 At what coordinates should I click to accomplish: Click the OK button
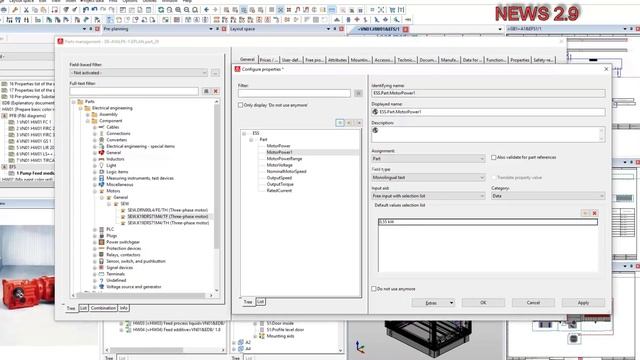pyautogui.click(x=483, y=303)
